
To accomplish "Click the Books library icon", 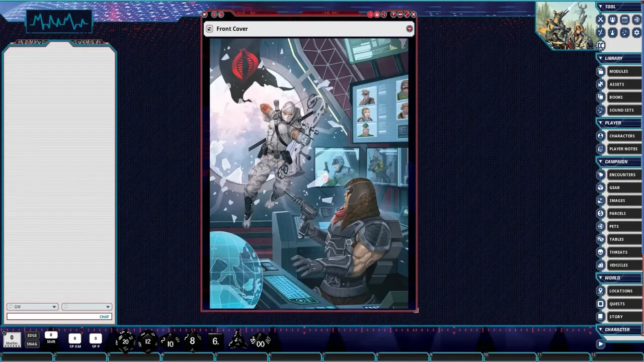I will 600,97.
